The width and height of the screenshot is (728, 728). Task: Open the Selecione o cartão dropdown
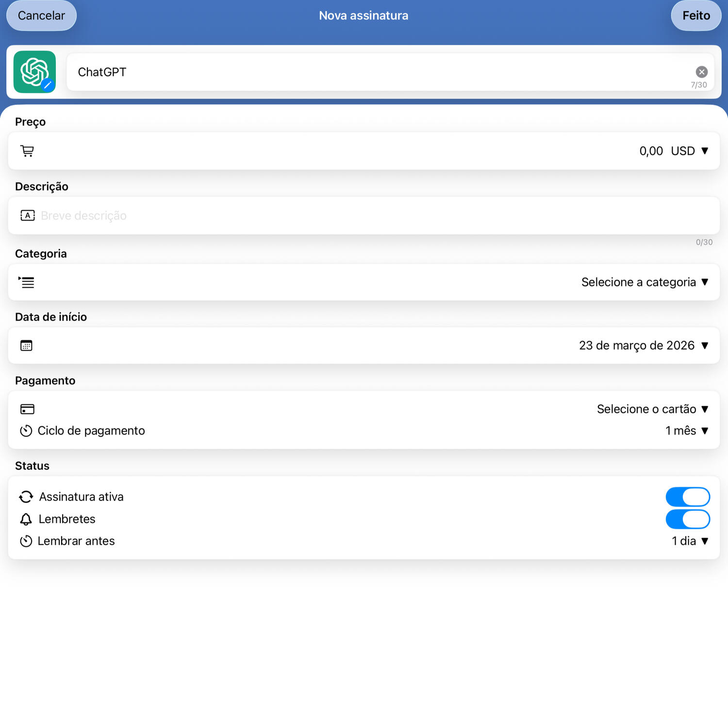(x=652, y=409)
